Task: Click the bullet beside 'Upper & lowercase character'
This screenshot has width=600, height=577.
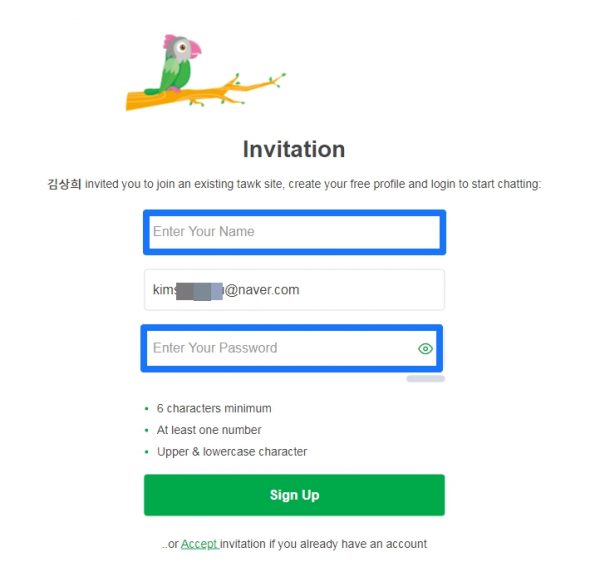Action: 146,452
